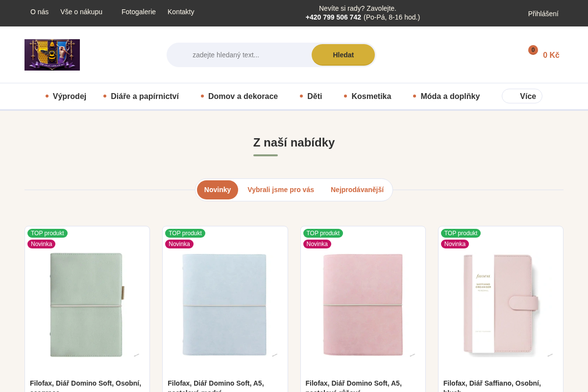588x392 pixels.
Task: Open Kontakty page
Action: coord(181,12)
